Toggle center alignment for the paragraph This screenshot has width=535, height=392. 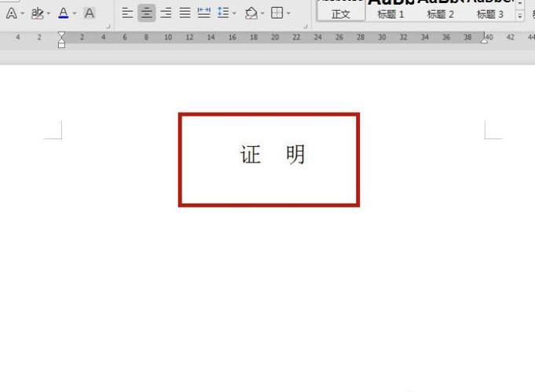coord(147,13)
